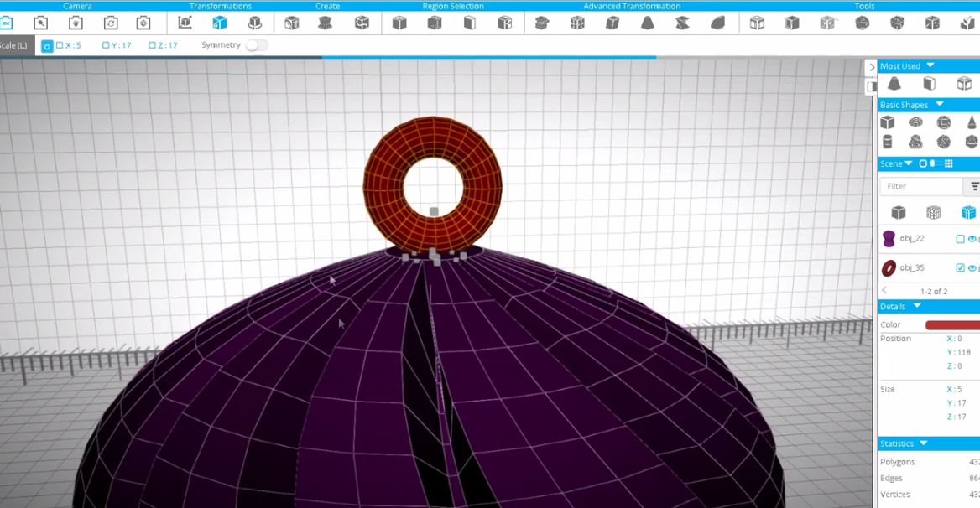
Task: Click the first Tools wireframe cube icon
Action: [x=757, y=23]
